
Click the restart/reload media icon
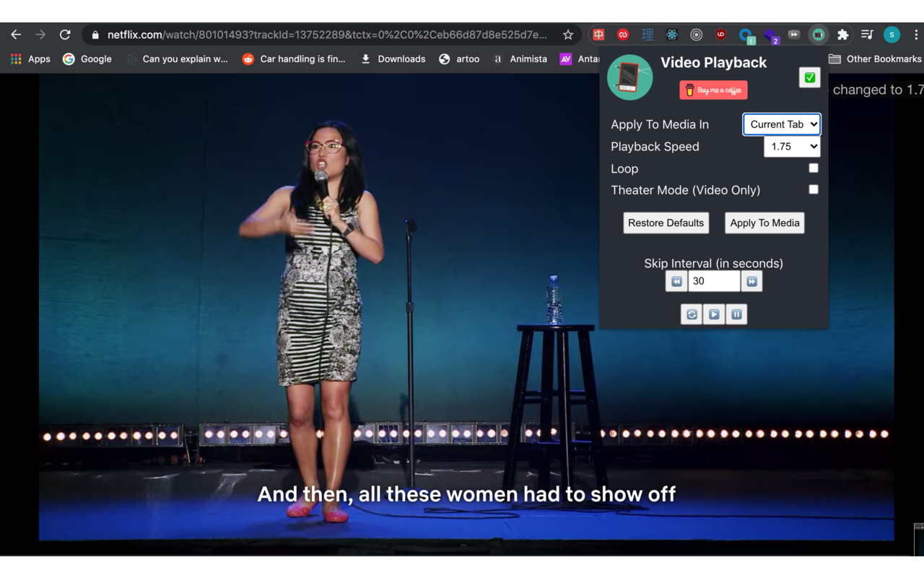[692, 314]
